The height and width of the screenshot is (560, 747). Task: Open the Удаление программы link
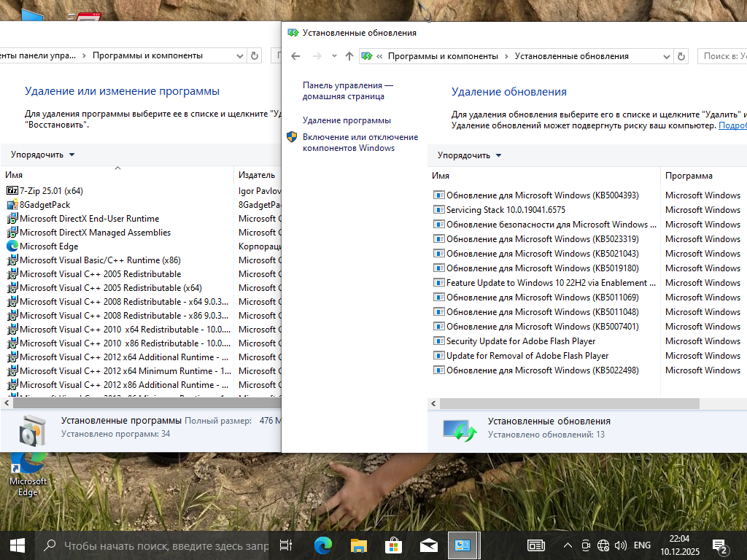click(347, 120)
